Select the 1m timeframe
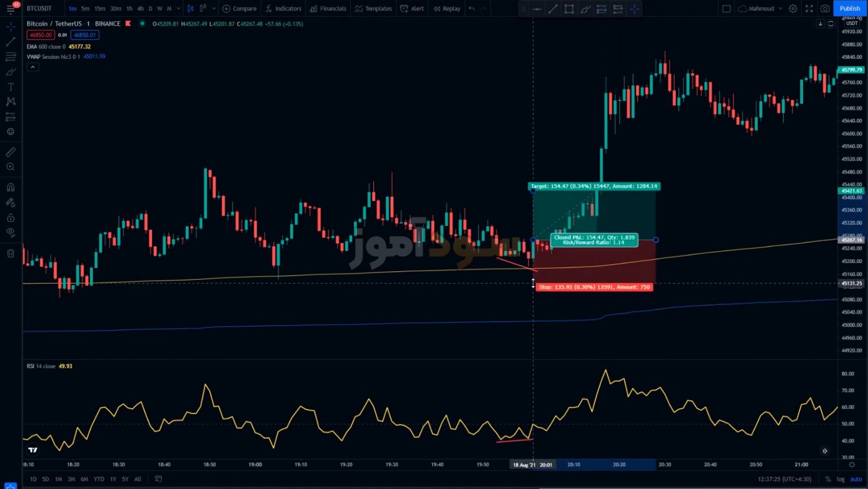This screenshot has width=868, height=489. pos(73,9)
